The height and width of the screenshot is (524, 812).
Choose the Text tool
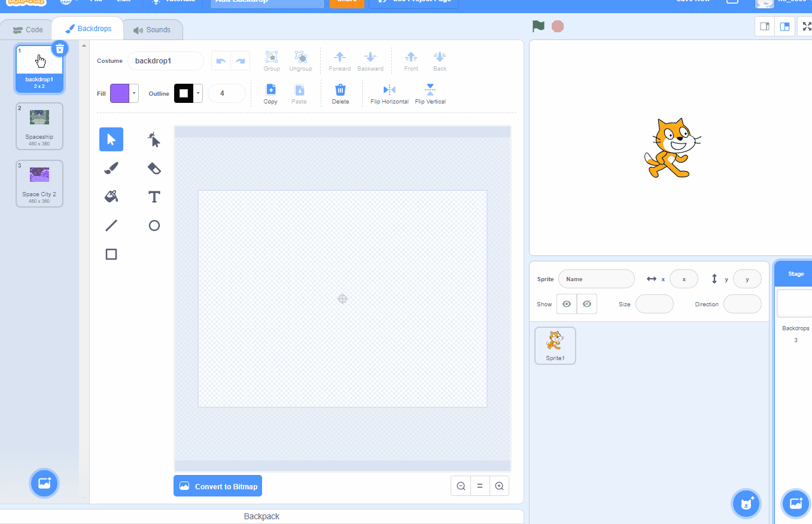tap(154, 196)
